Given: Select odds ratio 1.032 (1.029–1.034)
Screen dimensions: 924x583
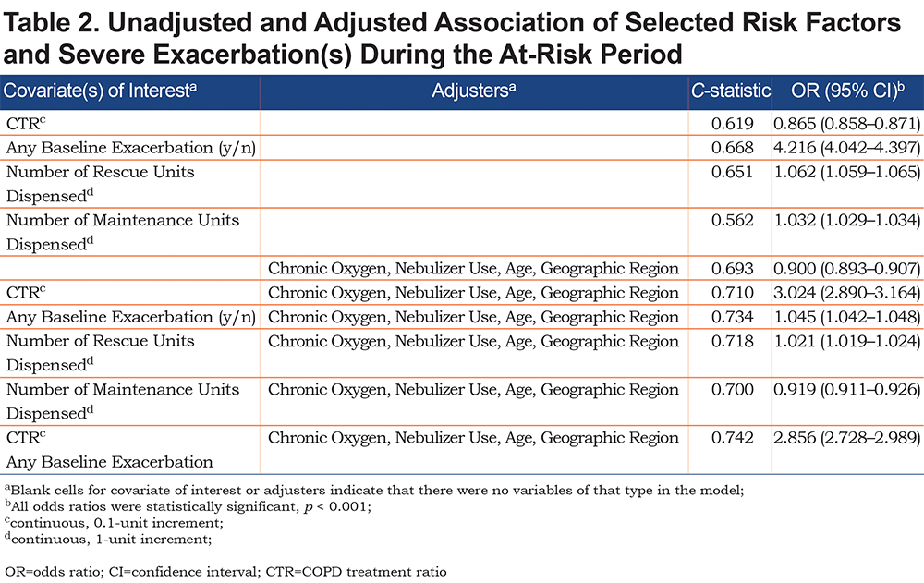Looking at the screenshot, I should pyautogui.click(x=846, y=221).
